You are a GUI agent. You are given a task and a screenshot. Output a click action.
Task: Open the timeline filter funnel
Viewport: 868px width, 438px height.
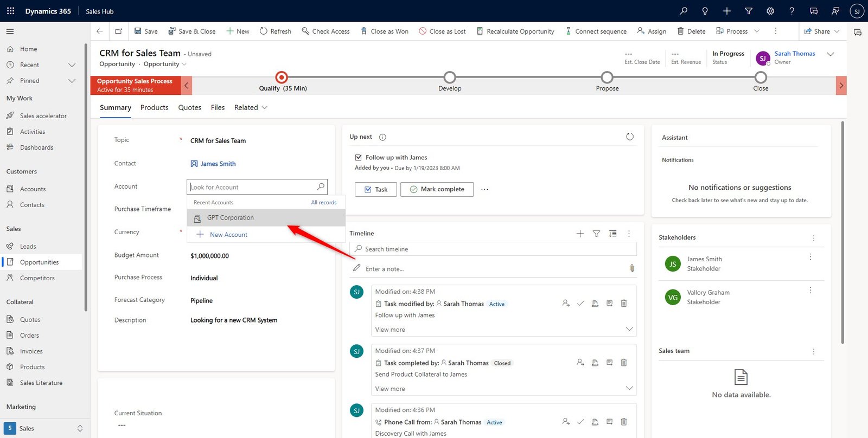[596, 234]
